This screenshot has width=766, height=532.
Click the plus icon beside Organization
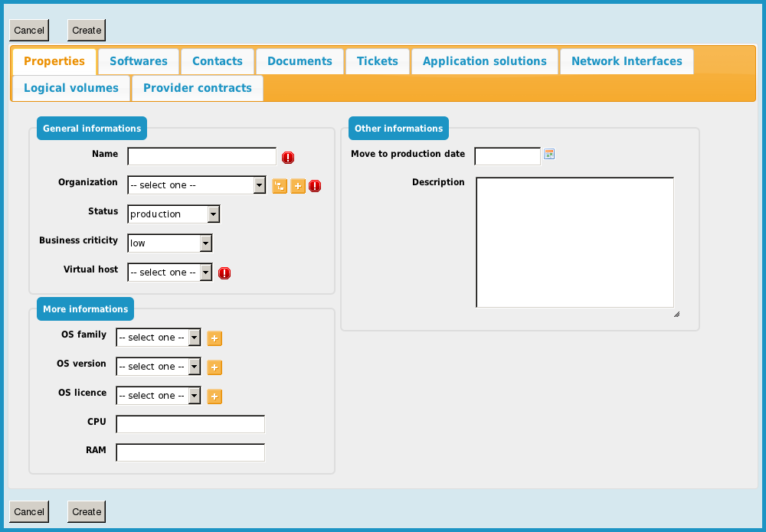coord(298,186)
